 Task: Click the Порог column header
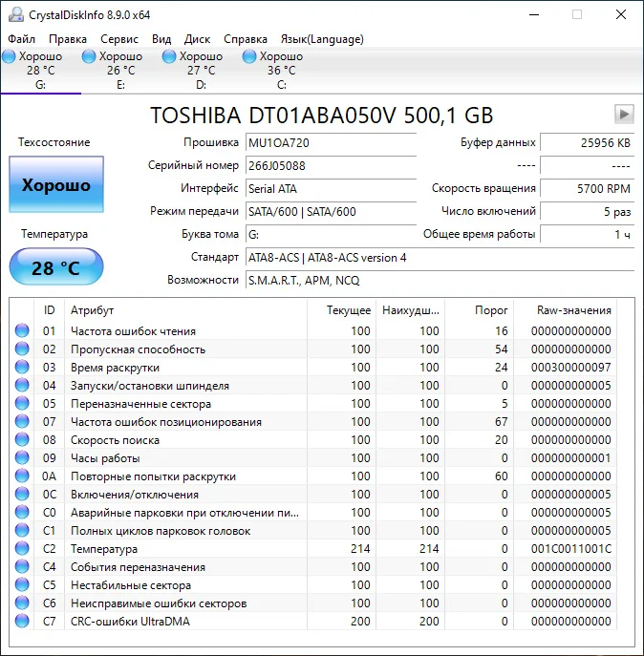pos(479,310)
